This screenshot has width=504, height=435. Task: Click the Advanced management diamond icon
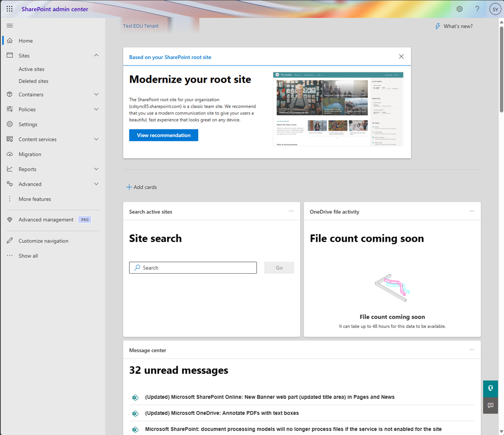10,220
